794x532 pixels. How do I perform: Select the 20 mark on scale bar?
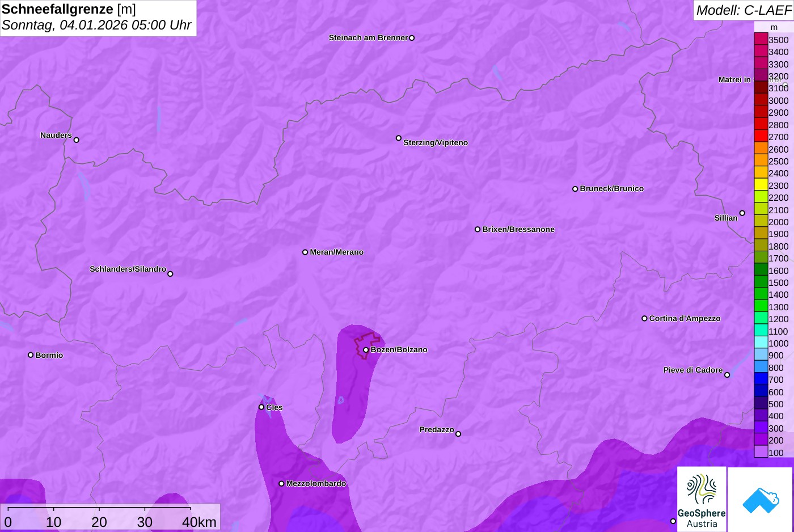click(99, 522)
